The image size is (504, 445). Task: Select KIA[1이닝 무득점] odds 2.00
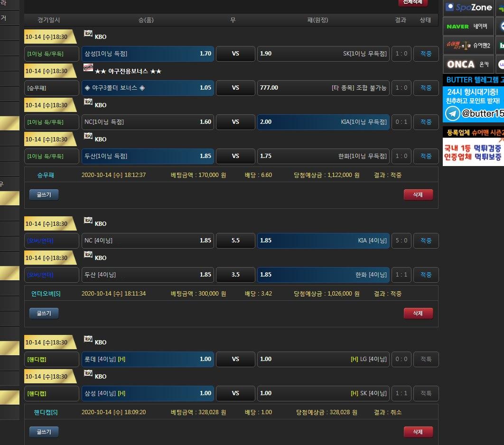coord(323,122)
